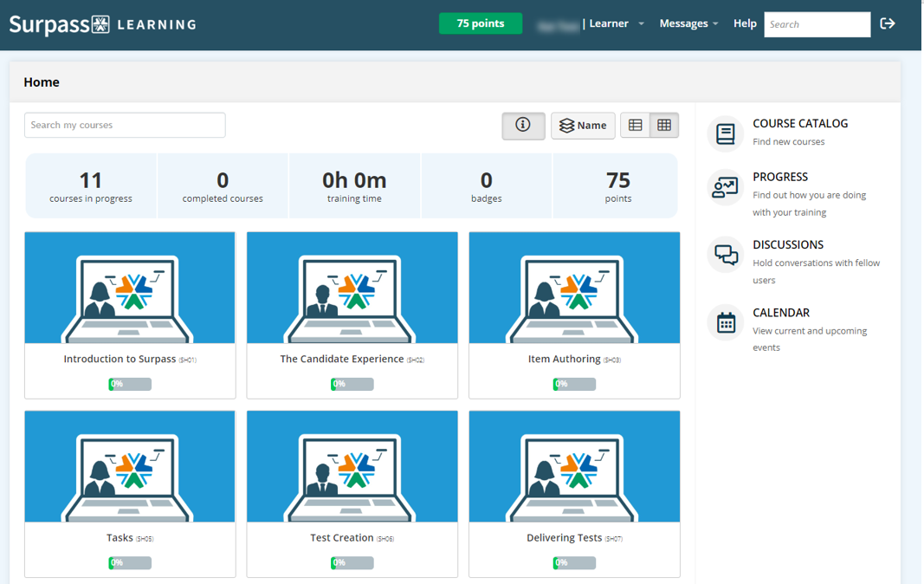The height and width of the screenshot is (584, 924).
Task: Click the Surpass Learning logo
Action: point(102,24)
